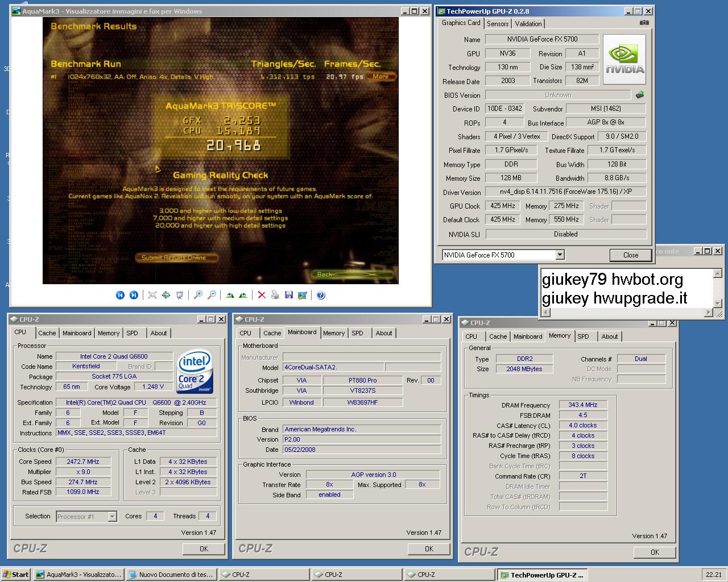
Task: Open GPU-Z Validation tab
Action: click(528, 24)
